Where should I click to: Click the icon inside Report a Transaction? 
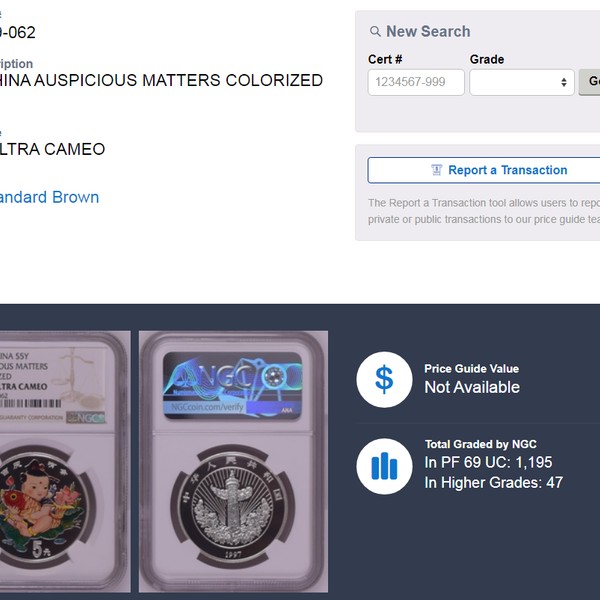coord(437,170)
